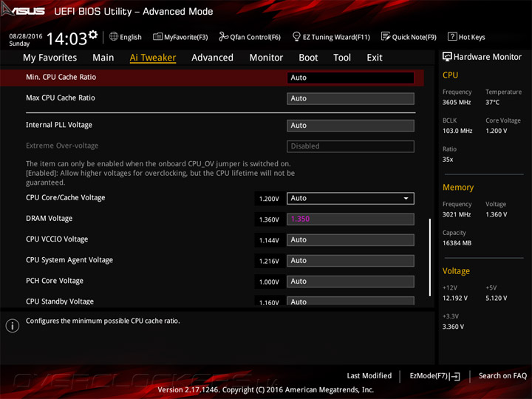Select the PCH Core Voltage label

tap(55, 281)
